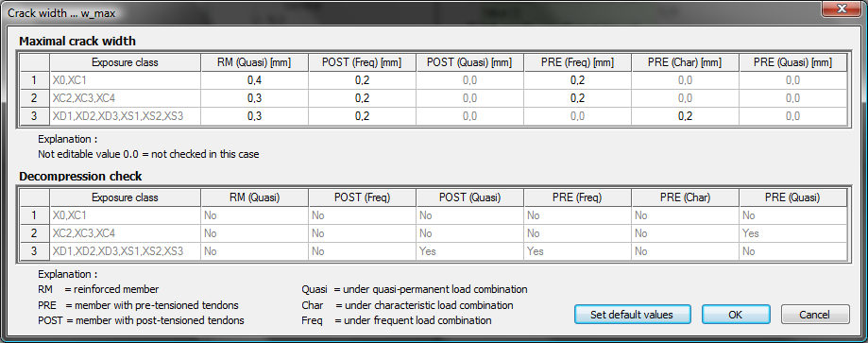Edit PRE (Freq) crack width for XC2,XC3,XC4
868x343 pixels.
pos(577,98)
